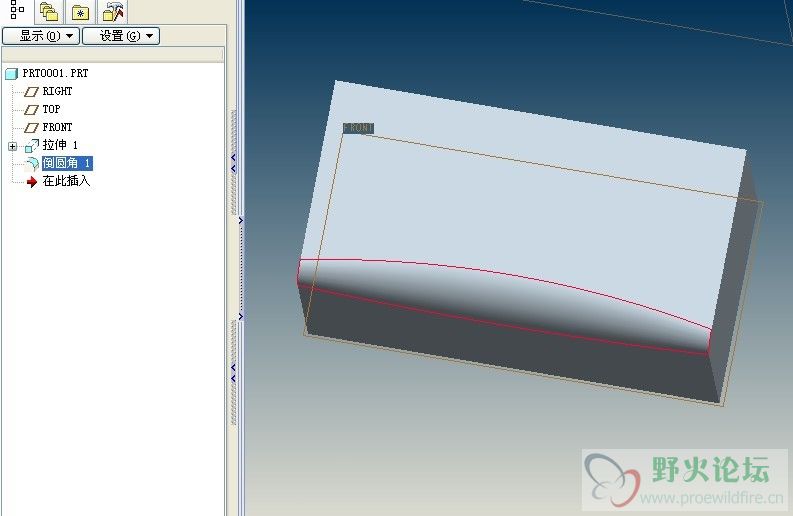This screenshot has height=516, width=793.
Task: Expand the 拉伸 1 feature node
Action: pyautogui.click(x=13, y=146)
